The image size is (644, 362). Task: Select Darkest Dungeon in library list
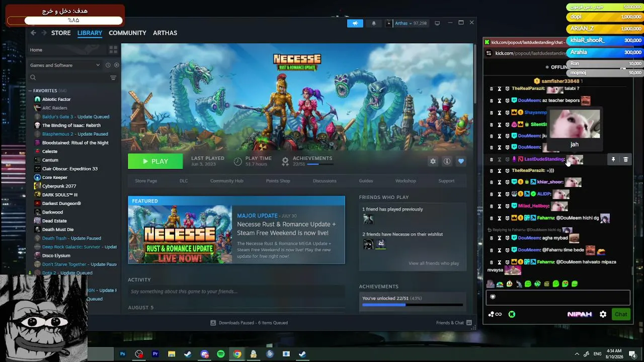(x=61, y=204)
